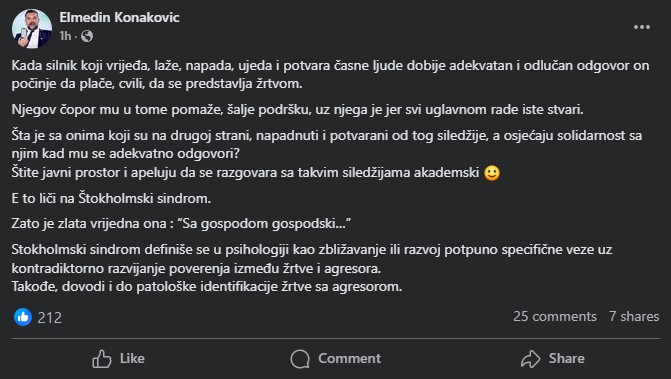Open the "1h" post timestamp
This screenshot has width=671, height=379.
point(65,36)
